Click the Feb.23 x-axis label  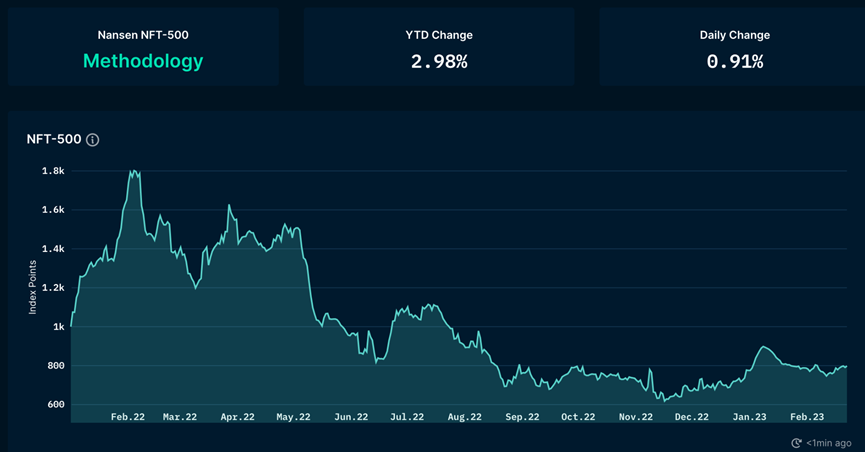(807, 417)
